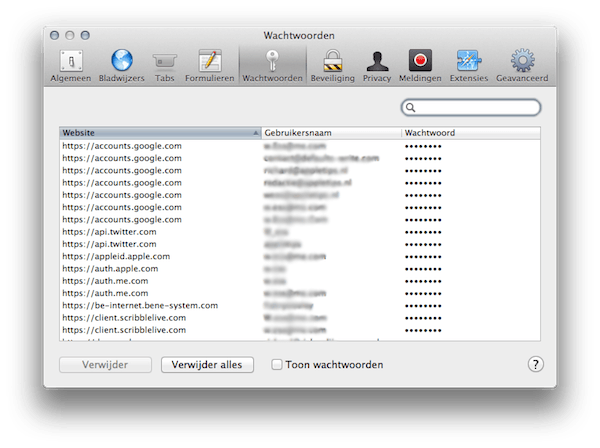This screenshot has width=600, height=448.
Task: Open the Beveiliging padlock pane
Action: [x=333, y=65]
